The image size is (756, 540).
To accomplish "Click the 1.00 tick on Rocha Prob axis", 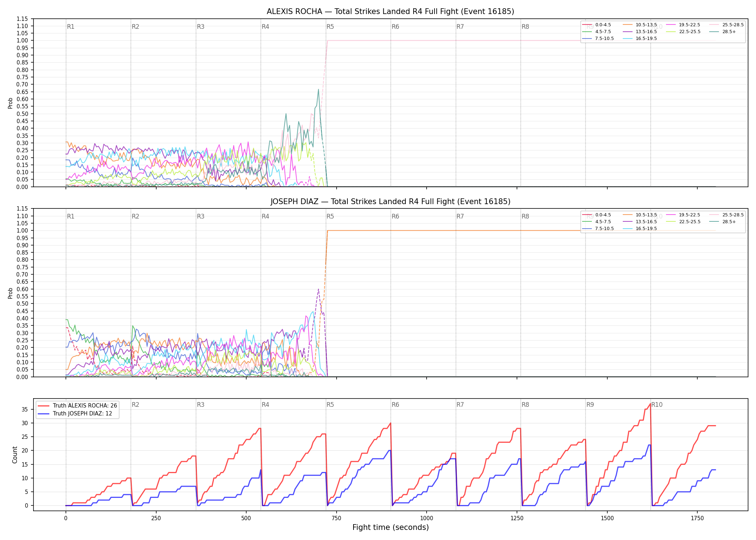I will click(22, 40).
